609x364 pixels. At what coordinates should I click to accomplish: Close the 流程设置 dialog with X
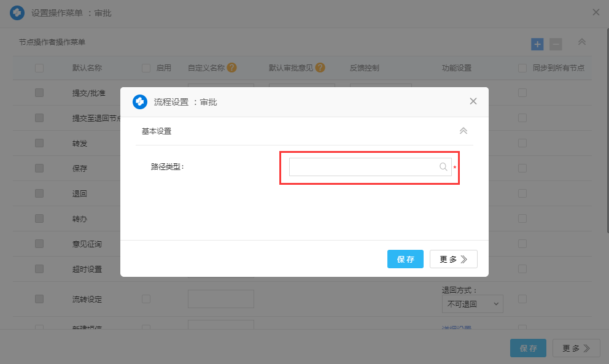[473, 101]
